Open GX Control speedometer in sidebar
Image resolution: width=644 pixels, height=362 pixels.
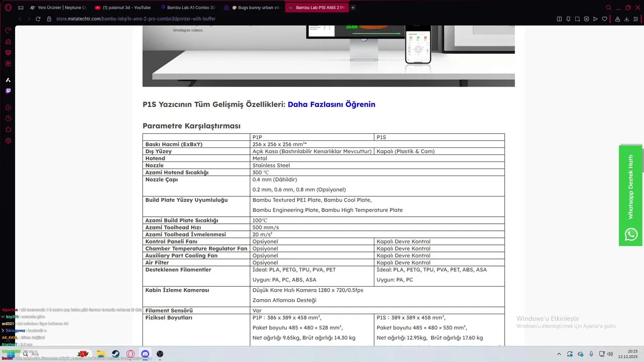pos(8,31)
